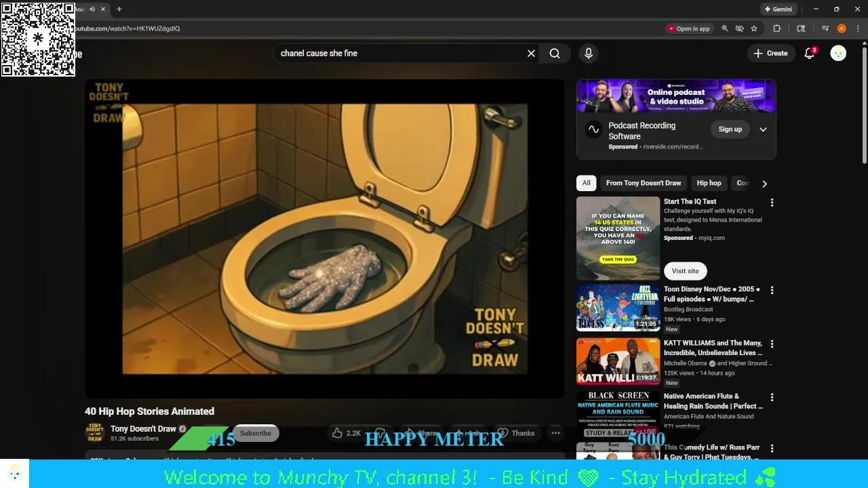Open Tony Doesn't Draw channel name

pyautogui.click(x=143, y=429)
